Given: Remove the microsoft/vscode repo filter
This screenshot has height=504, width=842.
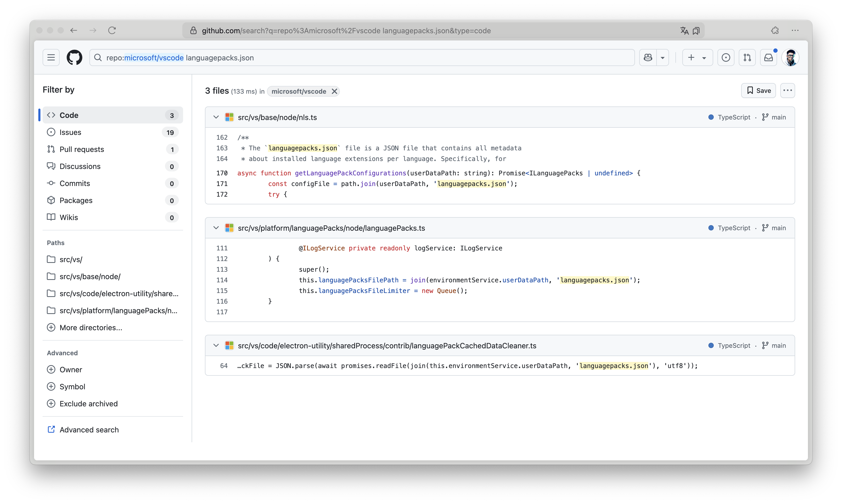Looking at the screenshot, I should 334,91.
